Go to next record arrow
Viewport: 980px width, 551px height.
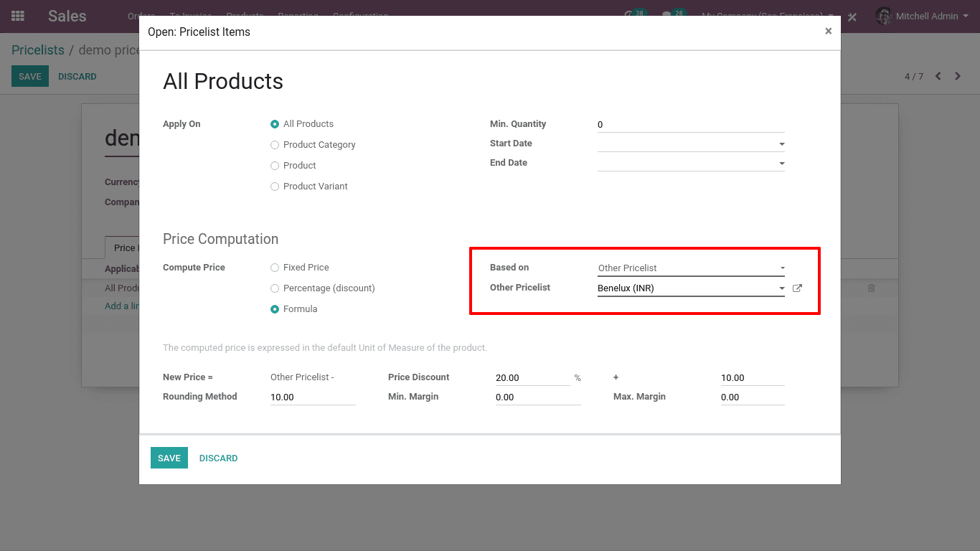point(957,76)
